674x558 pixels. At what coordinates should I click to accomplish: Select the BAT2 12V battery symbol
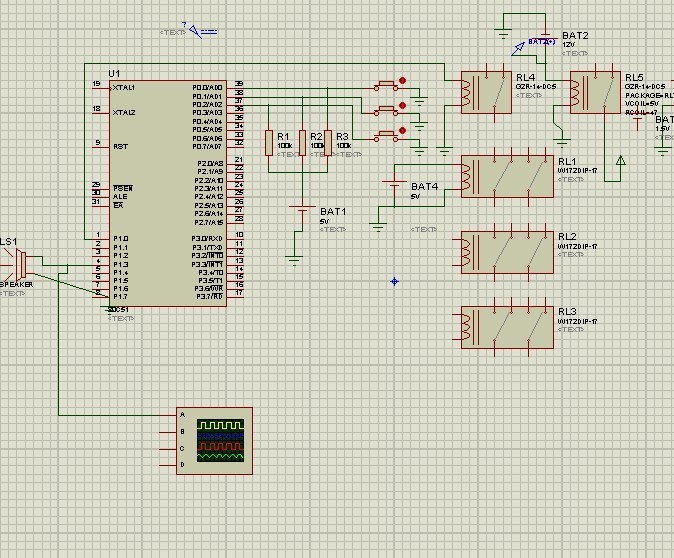pyautogui.click(x=545, y=36)
